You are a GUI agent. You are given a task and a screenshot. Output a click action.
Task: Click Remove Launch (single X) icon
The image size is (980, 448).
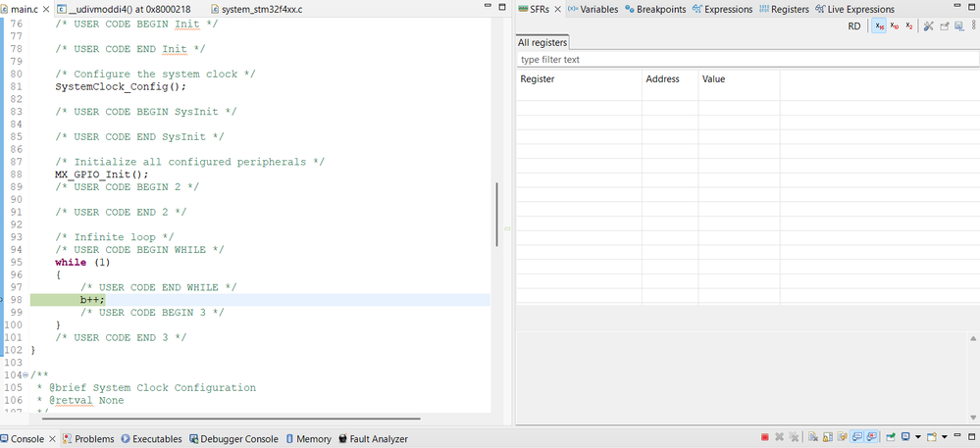(x=779, y=437)
